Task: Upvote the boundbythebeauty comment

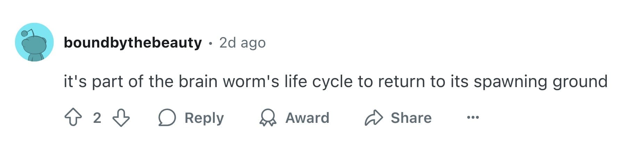Action: click(73, 118)
